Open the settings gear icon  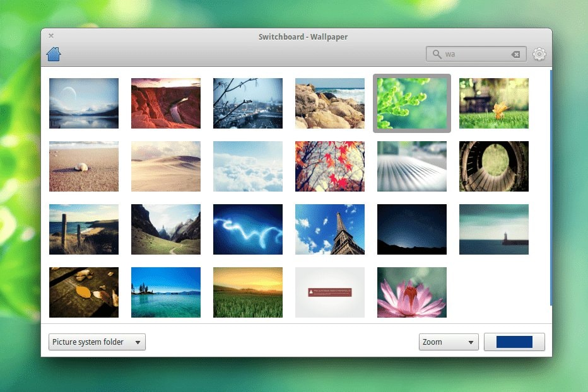coord(539,54)
